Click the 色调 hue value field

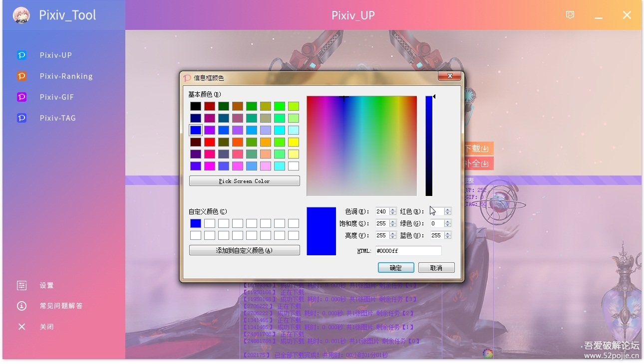pos(382,211)
